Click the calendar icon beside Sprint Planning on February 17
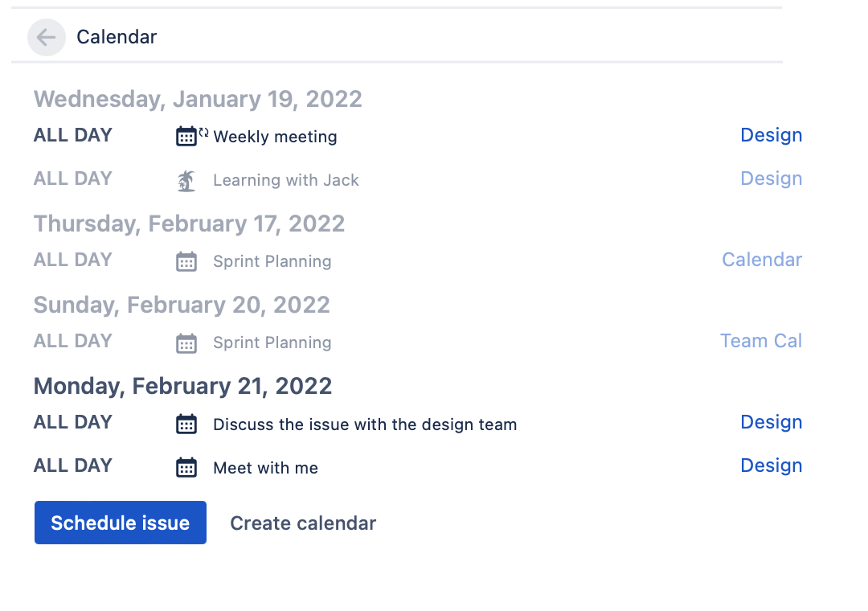 click(x=186, y=261)
